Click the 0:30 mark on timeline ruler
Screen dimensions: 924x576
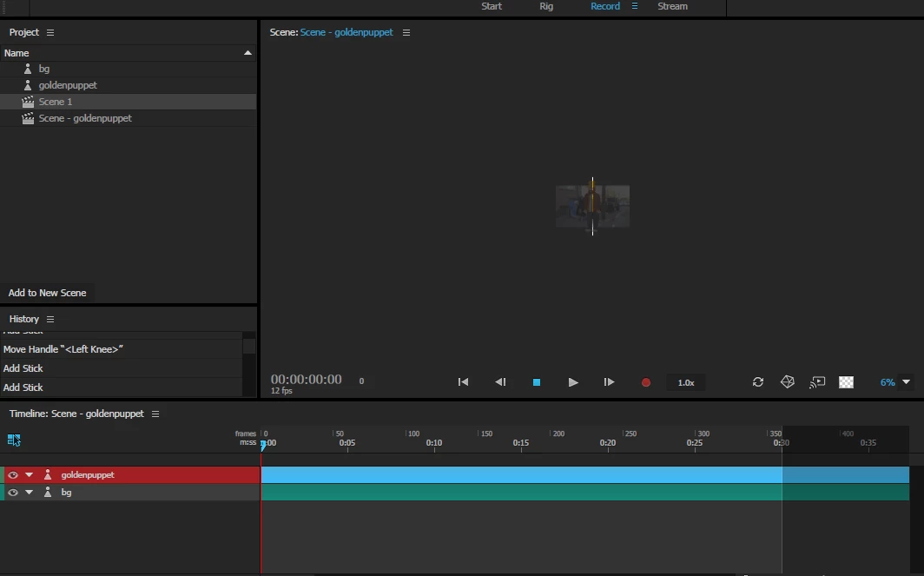(782, 443)
